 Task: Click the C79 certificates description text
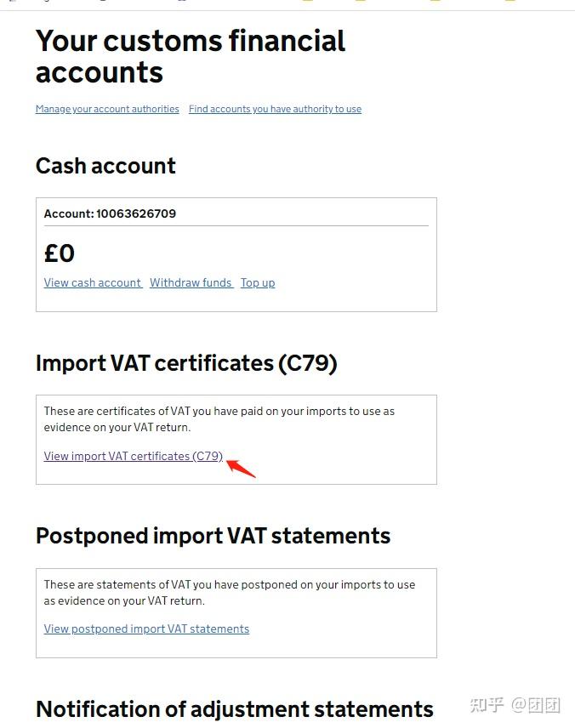[219, 419]
